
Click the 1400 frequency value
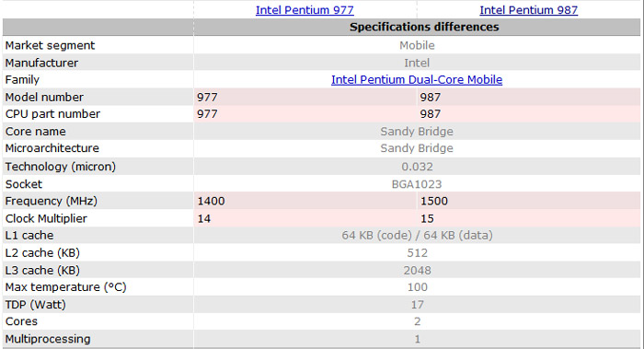[x=211, y=201]
